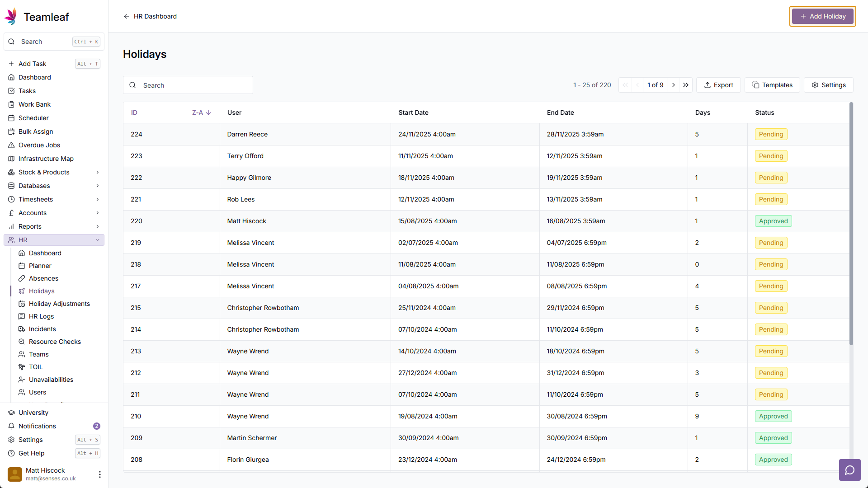Click the back arrow next to HR Dashboard
The height and width of the screenshot is (488, 868).
coord(126,16)
